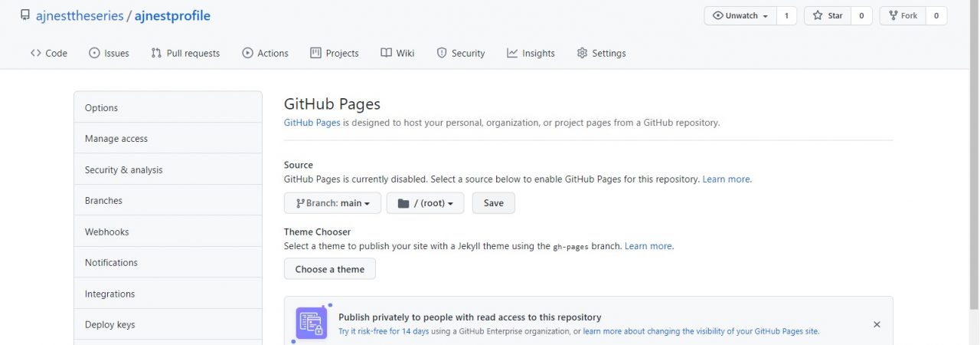Click the Insights graph icon

tap(512, 53)
